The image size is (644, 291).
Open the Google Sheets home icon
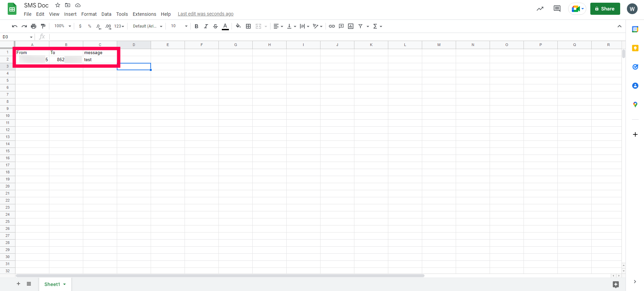pyautogui.click(x=12, y=9)
